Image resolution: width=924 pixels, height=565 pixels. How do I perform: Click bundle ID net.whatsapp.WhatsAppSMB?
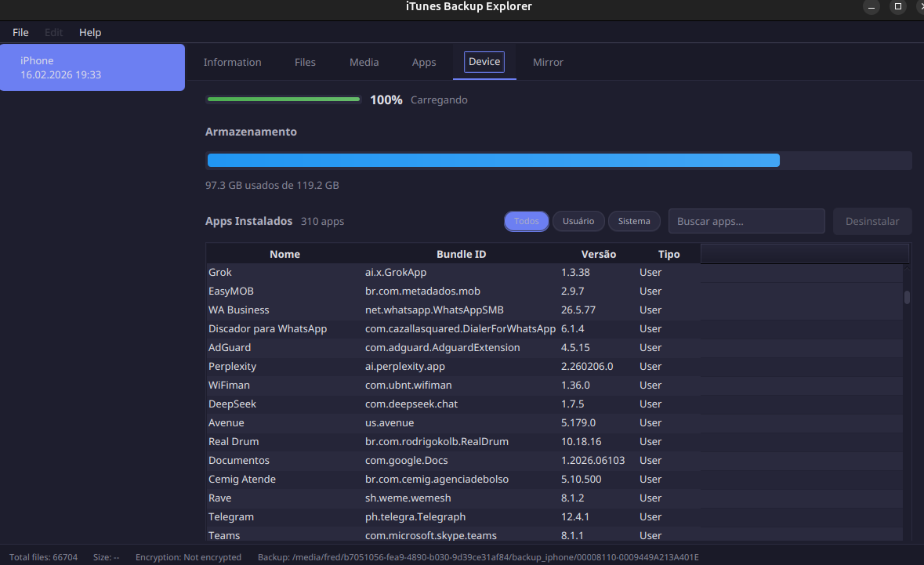coord(434,310)
